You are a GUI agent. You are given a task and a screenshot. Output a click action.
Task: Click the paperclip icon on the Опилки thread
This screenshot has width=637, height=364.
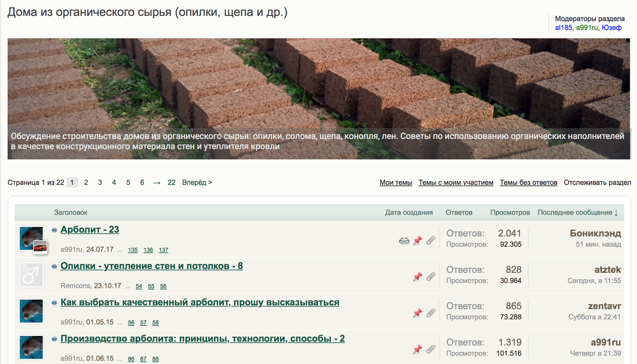click(x=431, y=276)
